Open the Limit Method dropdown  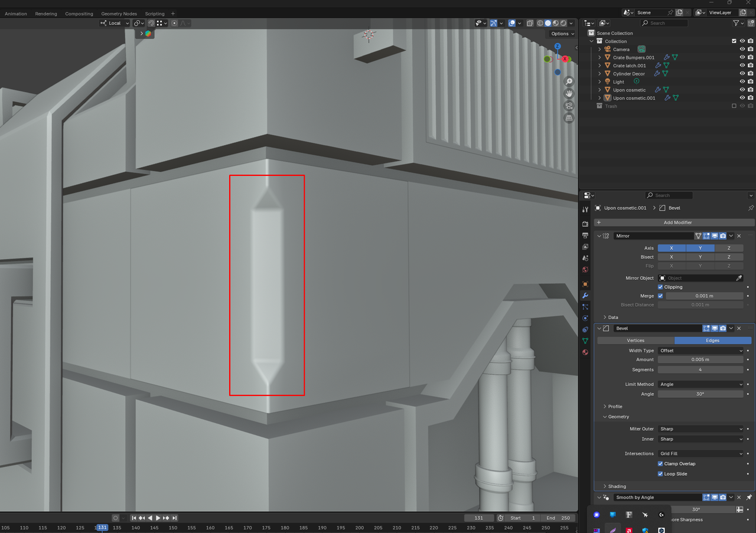[x=700, y=384]
